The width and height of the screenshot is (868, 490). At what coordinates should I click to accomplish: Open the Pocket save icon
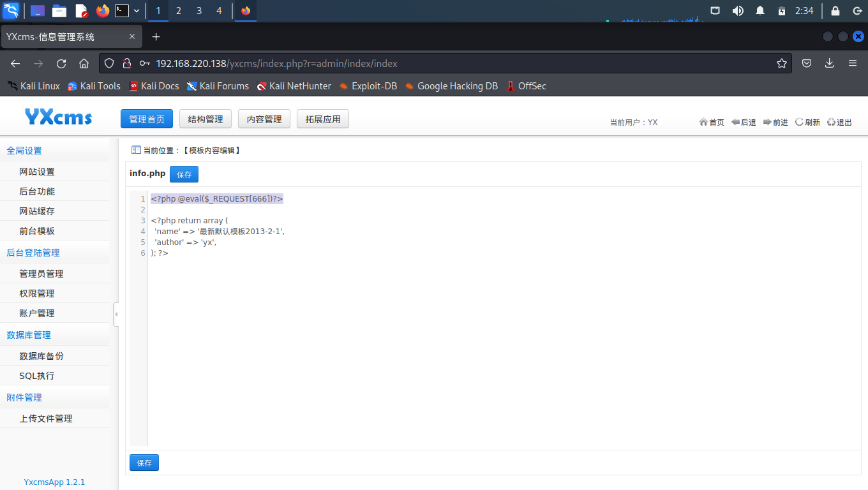tap(807, 63)
